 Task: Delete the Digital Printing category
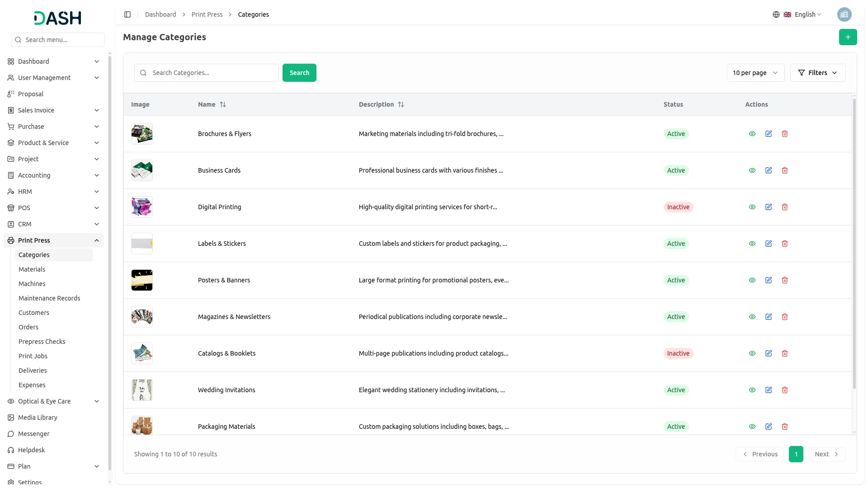(x=784, y=207)
